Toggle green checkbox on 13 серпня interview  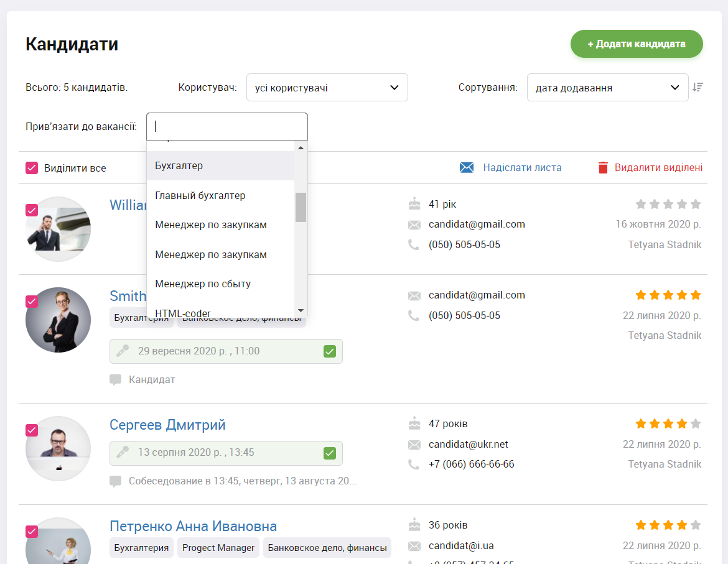click(330, 453)
